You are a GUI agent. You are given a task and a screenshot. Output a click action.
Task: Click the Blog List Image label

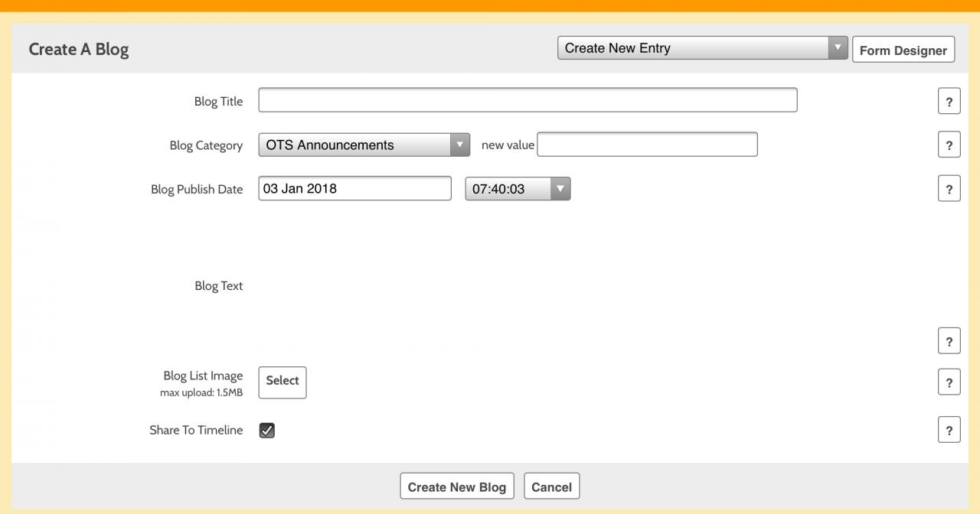click(x=203, y=376)
